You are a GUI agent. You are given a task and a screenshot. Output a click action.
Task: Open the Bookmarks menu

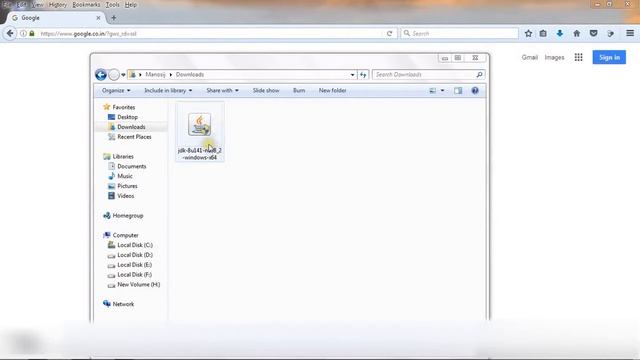pyautogui.click(x=86, y=5)
